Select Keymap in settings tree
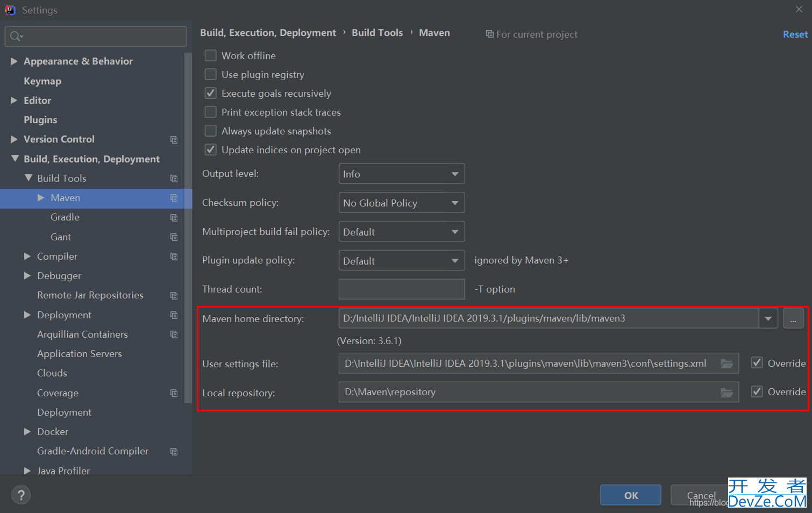 click(42, 81)
